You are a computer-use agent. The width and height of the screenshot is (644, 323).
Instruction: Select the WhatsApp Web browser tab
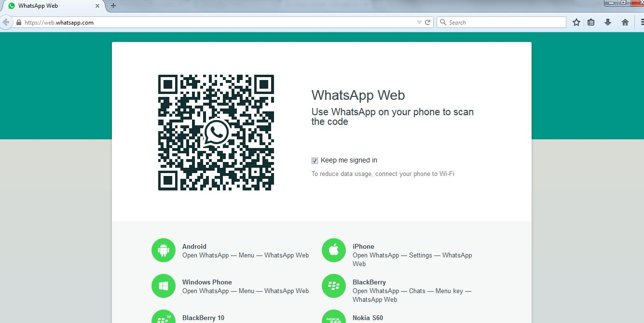[x=54, y=6]
